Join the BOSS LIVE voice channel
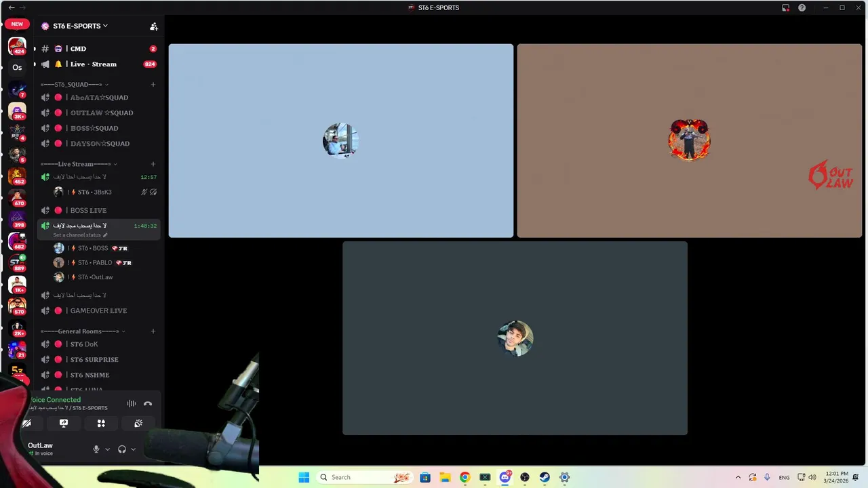 [98, 211]
